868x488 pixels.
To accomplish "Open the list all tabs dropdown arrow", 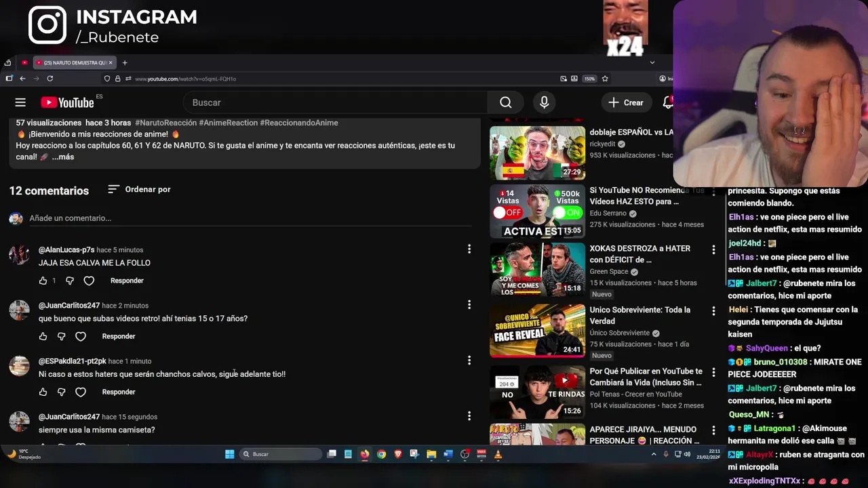I will pyautogui.click(x=652, y=62).
